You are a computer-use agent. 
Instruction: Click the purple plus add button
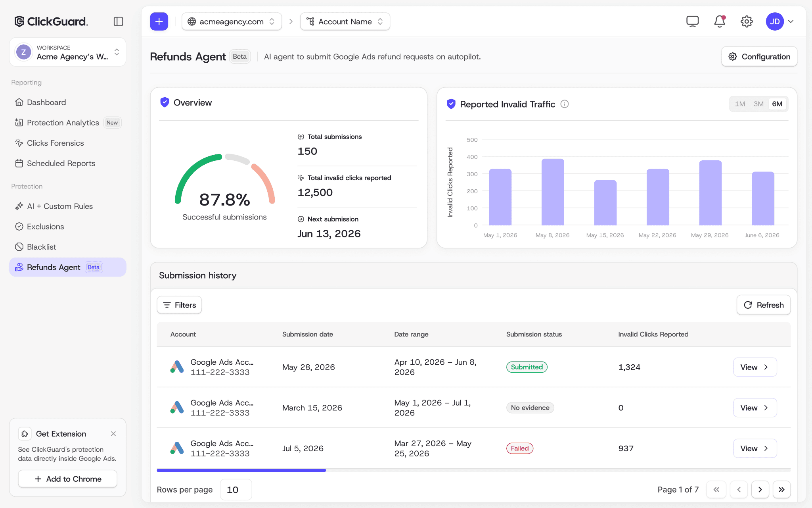tap(159, 21)
